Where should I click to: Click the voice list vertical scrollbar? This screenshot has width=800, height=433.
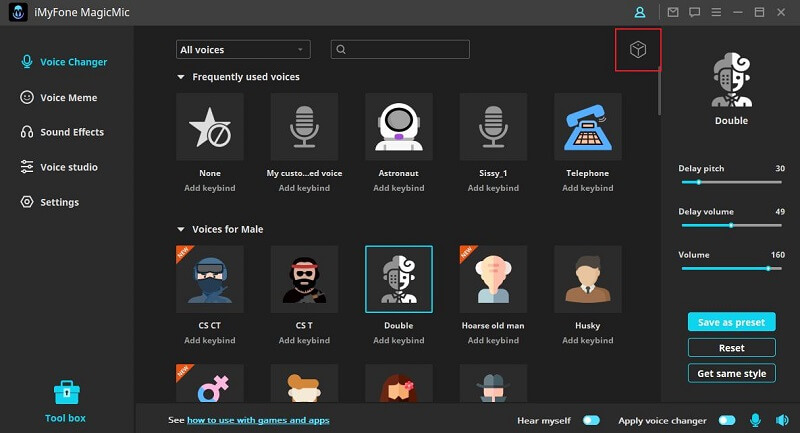(659, 90)
